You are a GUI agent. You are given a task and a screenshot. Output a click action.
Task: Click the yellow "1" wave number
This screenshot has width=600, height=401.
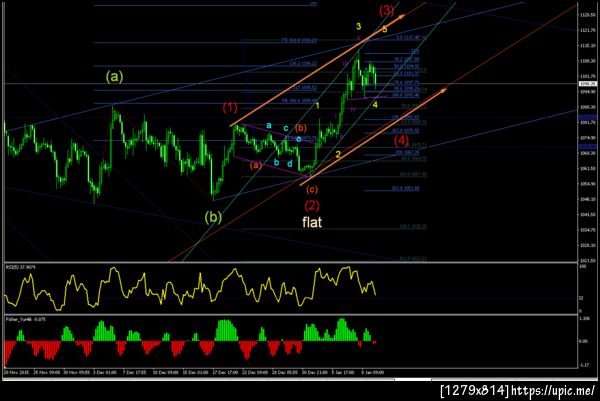coord(317,106)
